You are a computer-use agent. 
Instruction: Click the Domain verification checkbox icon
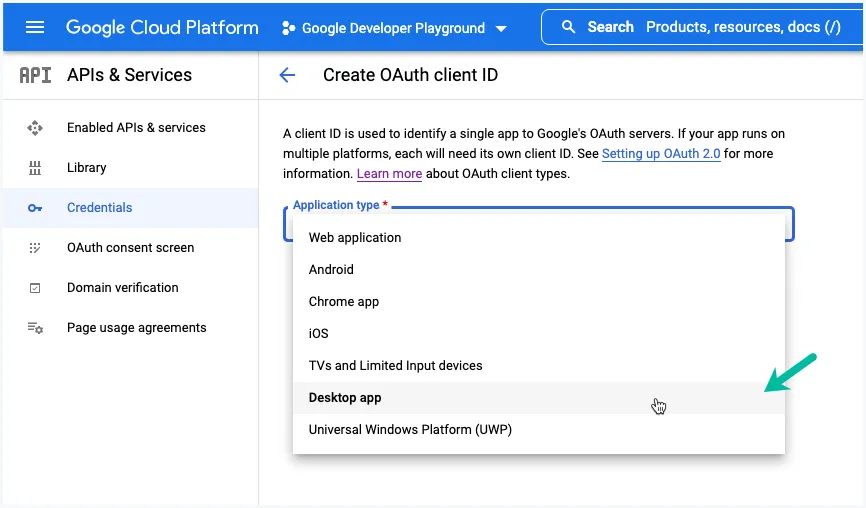[x=35, y=288]
